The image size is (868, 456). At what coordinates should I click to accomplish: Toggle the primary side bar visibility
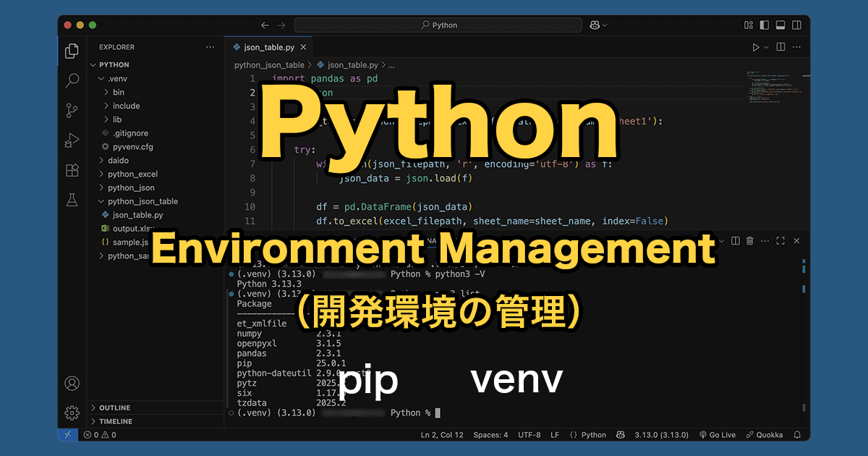click(x=765, y=25)
